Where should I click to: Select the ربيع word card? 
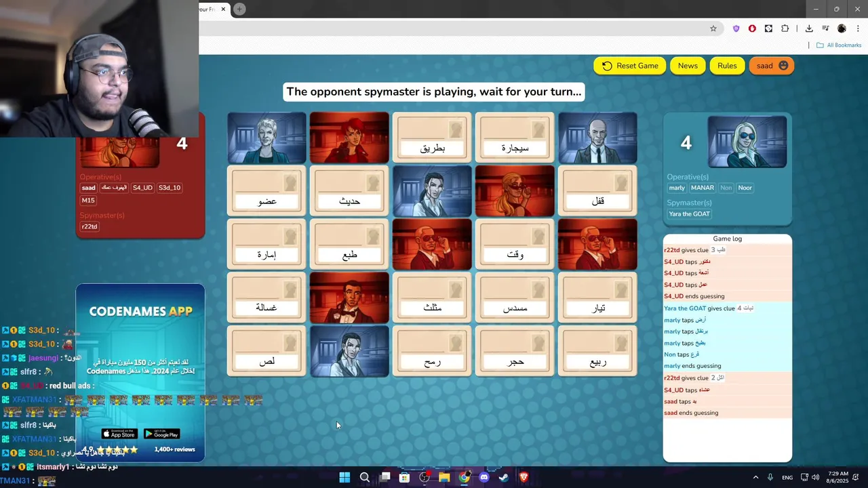pos(597,351)
